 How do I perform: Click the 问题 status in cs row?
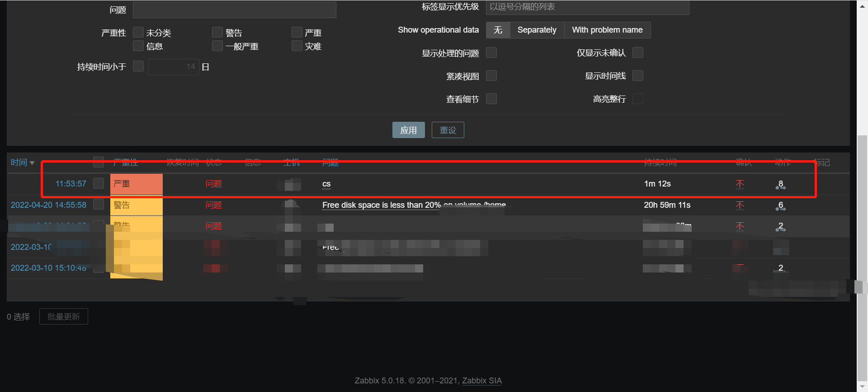click(213, 184)
